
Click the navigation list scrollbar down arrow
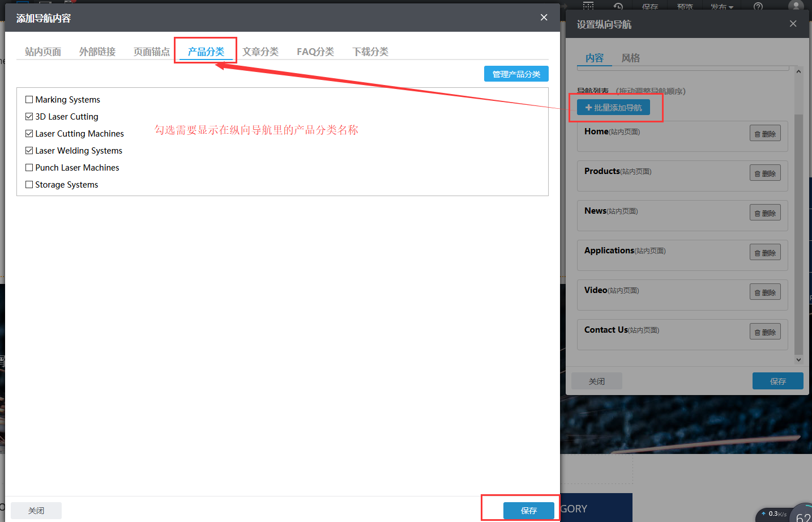pos(798,359)
